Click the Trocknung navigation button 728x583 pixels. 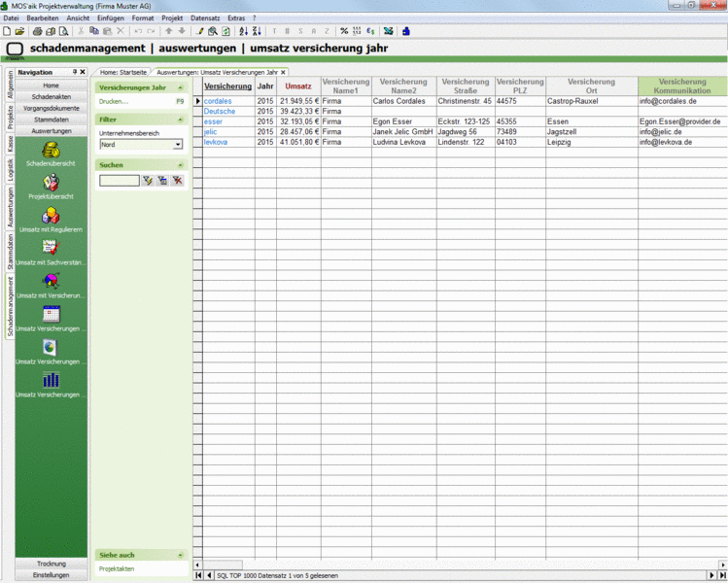coord(52,564)
